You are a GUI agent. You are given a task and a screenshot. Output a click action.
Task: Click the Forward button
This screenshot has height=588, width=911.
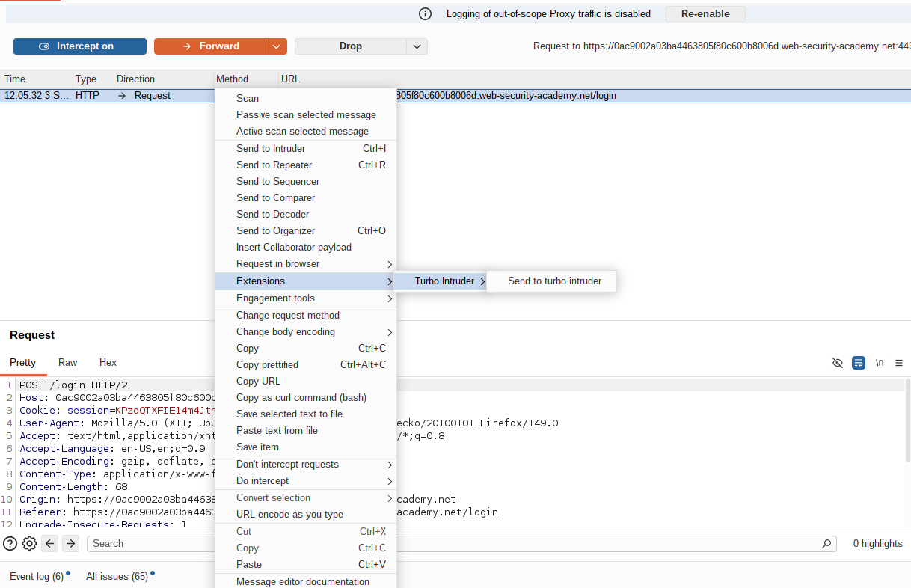210,46
